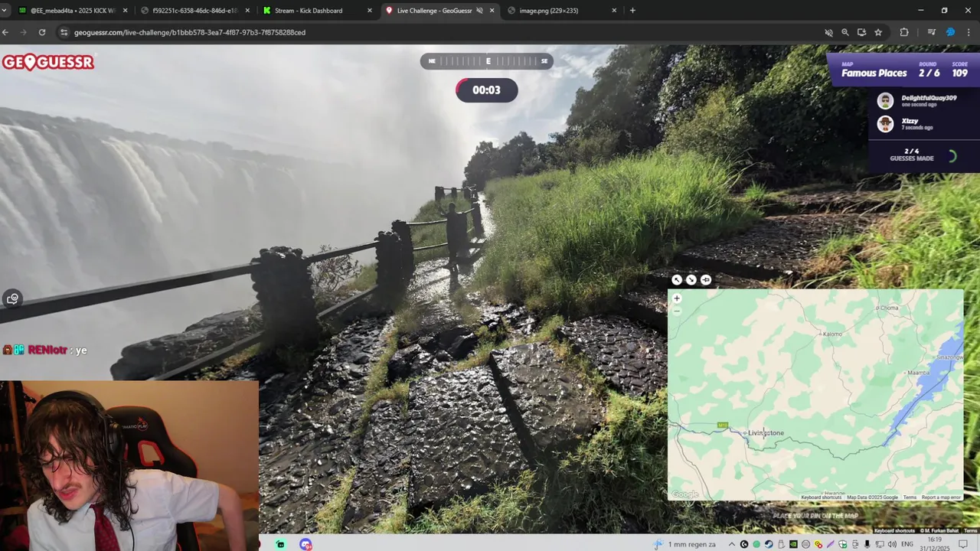Open the browser extensions puzzle icon

904,32
